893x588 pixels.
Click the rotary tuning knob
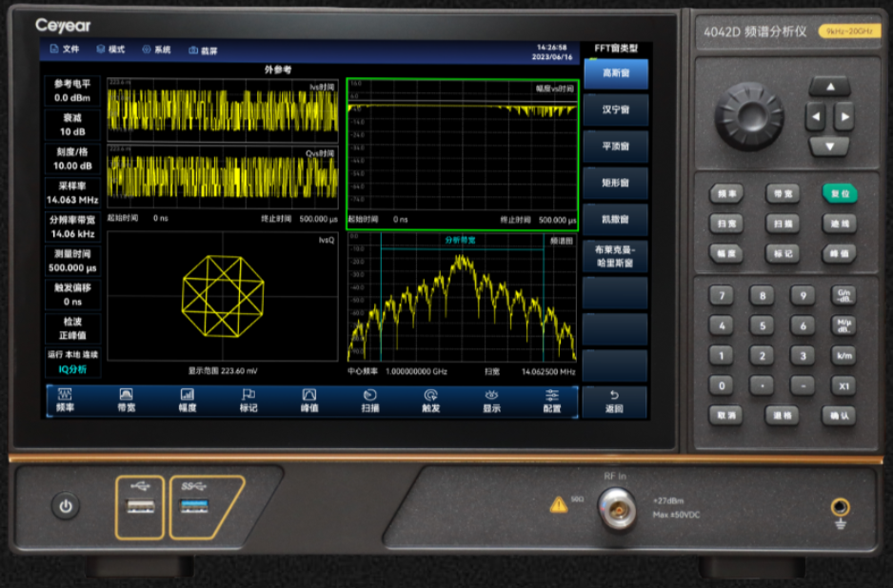coord(749,115)
